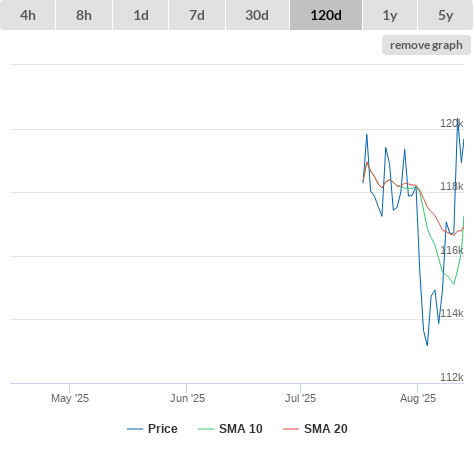Select the 4h time range tab
Screen dimensions: 474x455
[x=28, y=15]
